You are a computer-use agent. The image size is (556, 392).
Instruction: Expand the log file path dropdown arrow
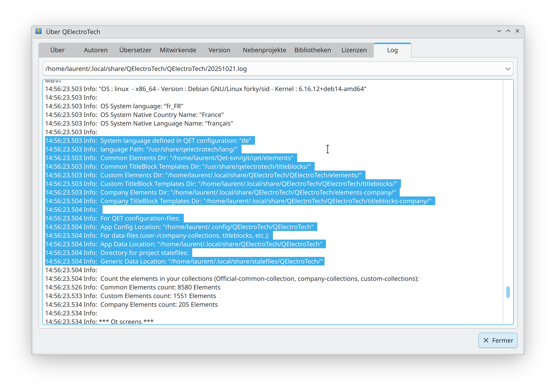pyautogui.click(x=508, y=69)
